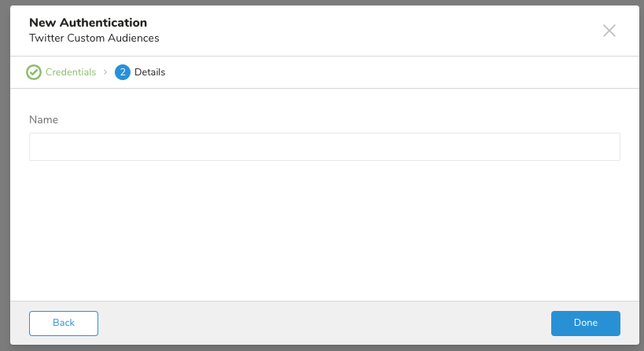Return to the Credentials step label

coord(71,72)
